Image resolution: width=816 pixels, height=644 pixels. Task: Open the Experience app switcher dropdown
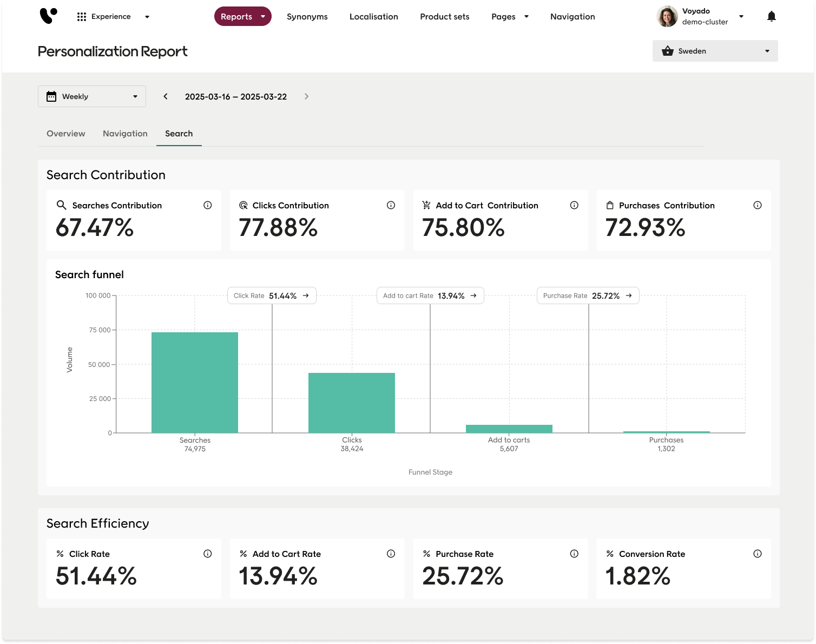pos(113,17)
